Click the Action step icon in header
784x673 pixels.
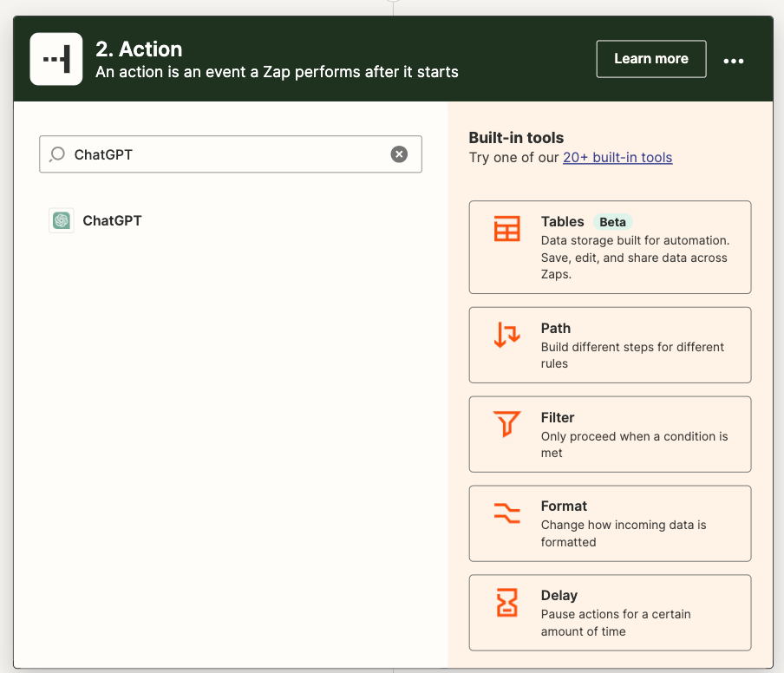tap(56, 59)
